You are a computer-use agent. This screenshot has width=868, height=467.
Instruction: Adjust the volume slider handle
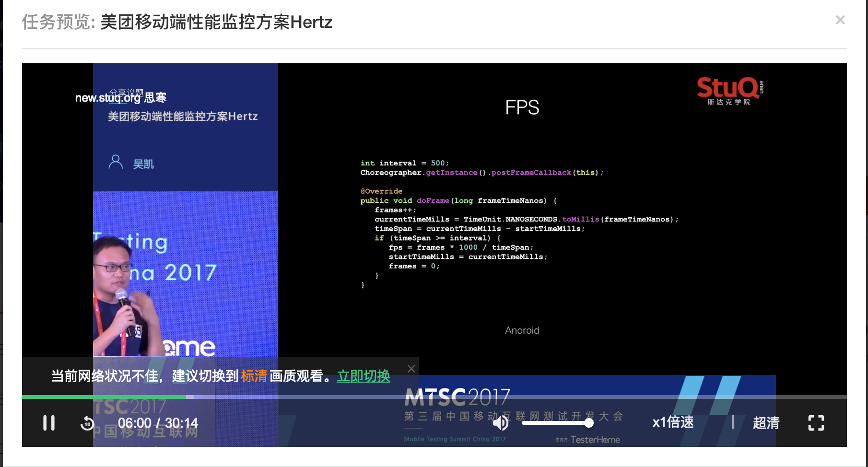[589, 423]
